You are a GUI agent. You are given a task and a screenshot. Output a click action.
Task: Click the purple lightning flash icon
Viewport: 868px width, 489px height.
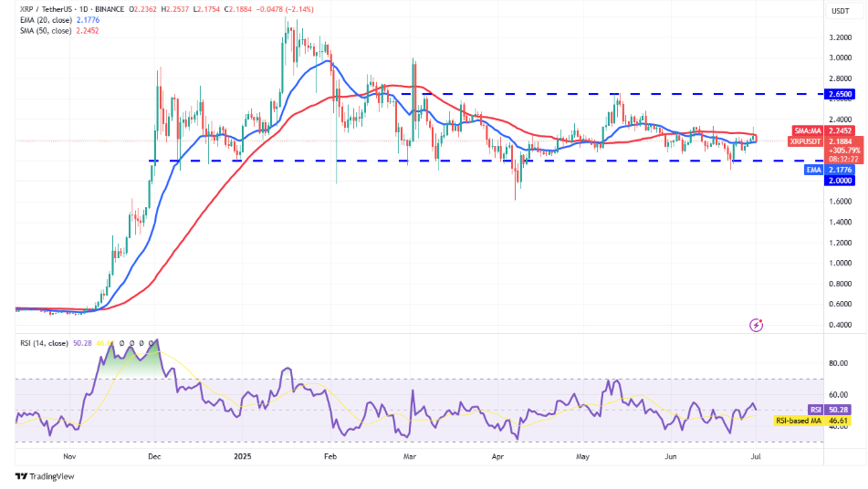click(756, 326)
